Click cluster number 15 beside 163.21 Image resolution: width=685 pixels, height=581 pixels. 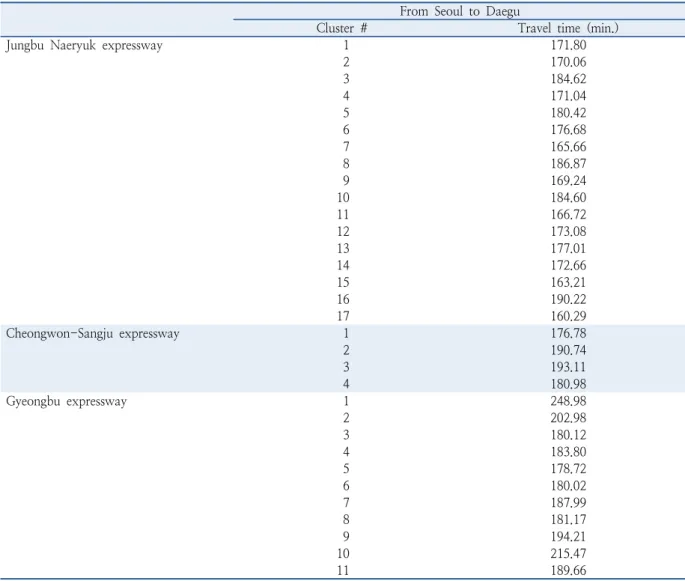(343, 282)
